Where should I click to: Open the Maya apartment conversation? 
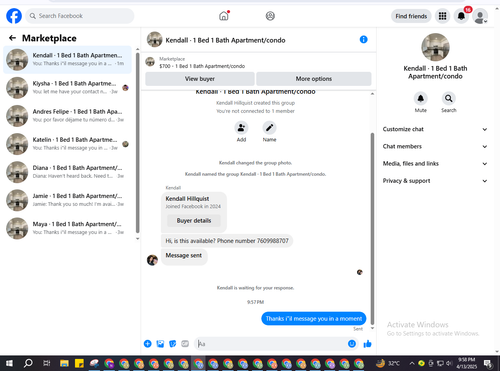click(68, 228)
